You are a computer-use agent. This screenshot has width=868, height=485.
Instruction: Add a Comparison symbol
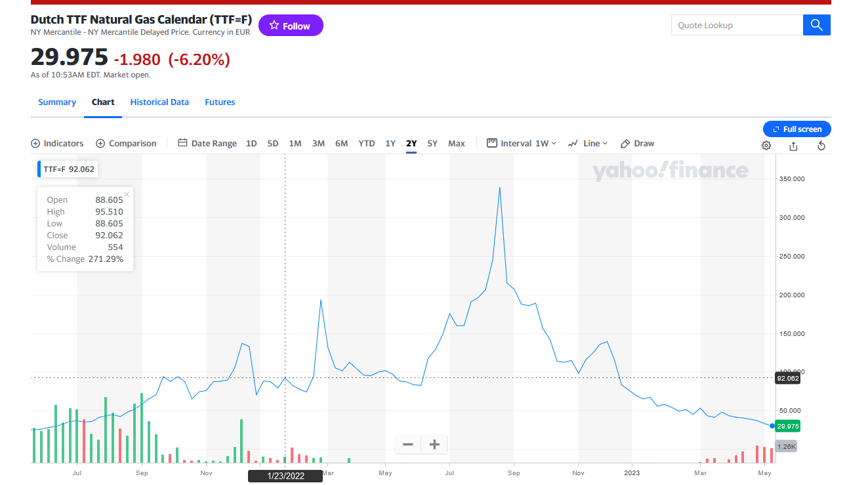click(x=126, y=143)
